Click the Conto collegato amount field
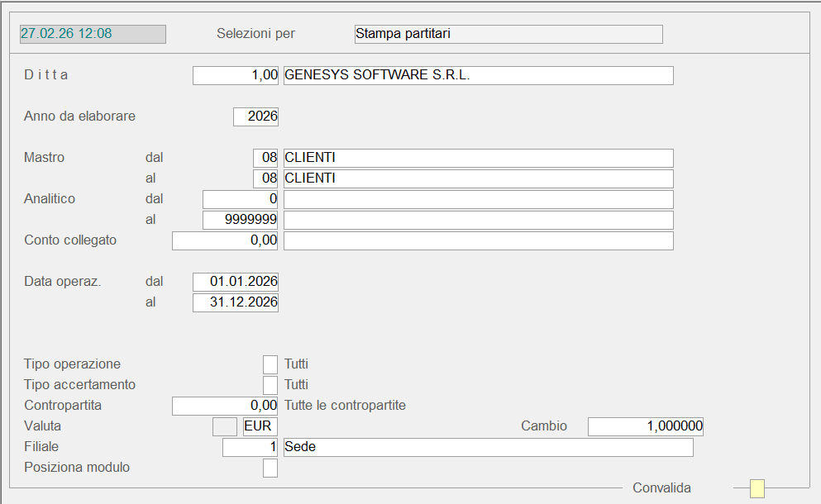 (x=225, y=240)
